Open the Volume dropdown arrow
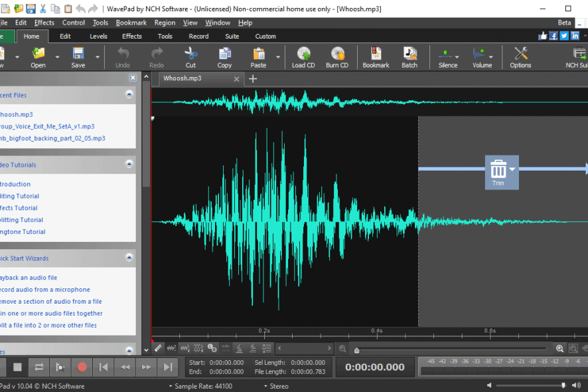588x392 pixels. pos(491,57)
